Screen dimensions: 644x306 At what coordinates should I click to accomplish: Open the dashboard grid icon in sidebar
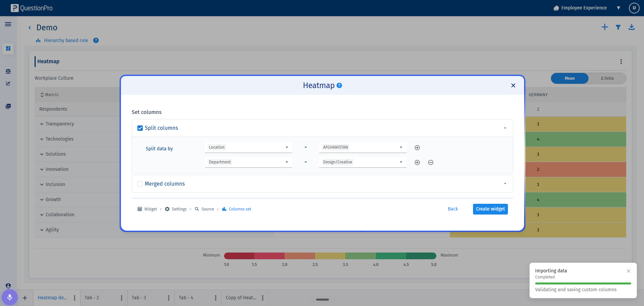point(8,48)
